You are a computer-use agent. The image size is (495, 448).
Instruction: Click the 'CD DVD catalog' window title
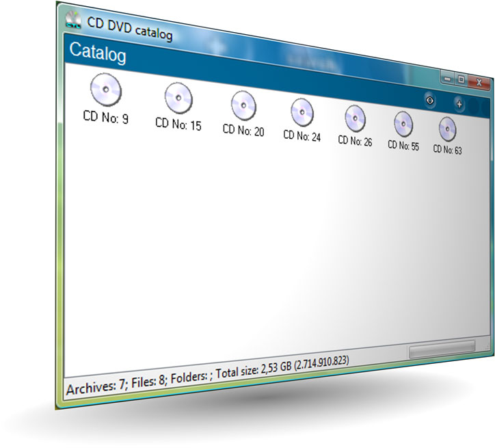point(130,29)
